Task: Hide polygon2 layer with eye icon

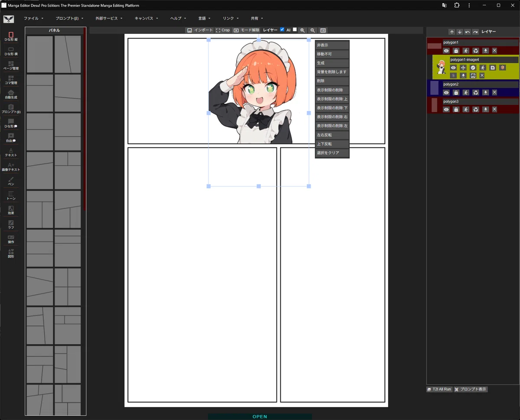Action: (446, 92)
